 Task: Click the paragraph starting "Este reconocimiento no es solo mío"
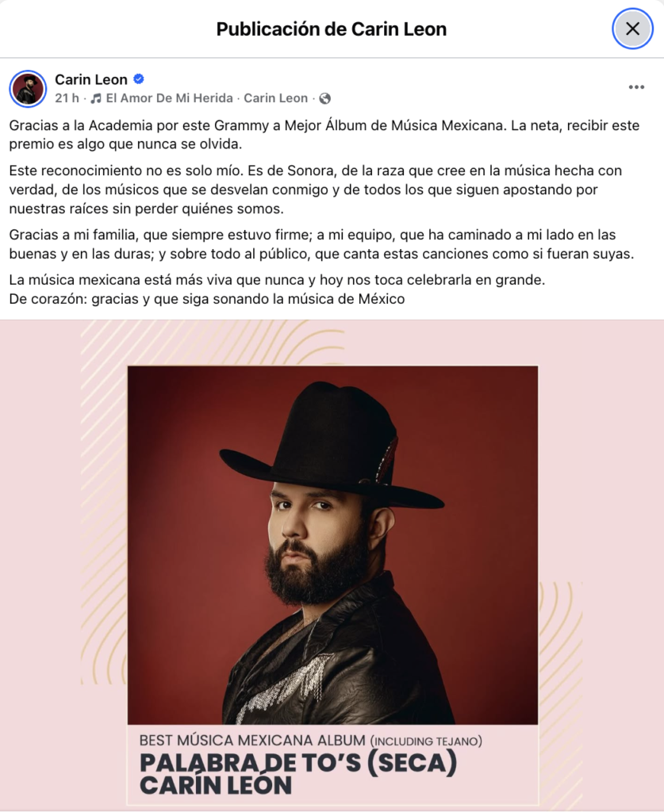click(316, 190)
